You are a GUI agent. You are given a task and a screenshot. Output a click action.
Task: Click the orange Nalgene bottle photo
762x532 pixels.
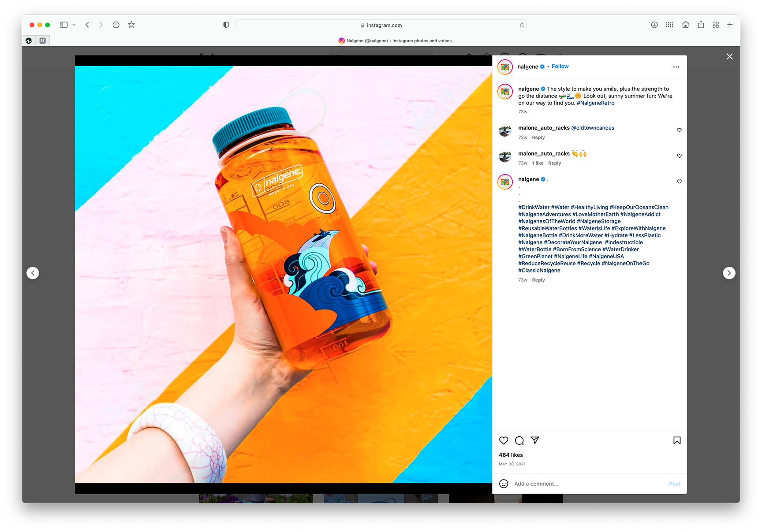[x=284, y=274]
